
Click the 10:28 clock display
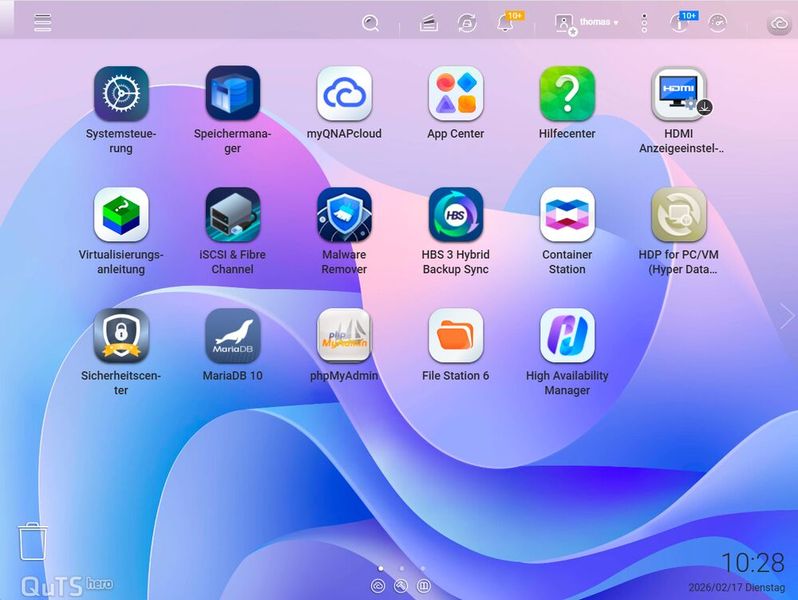[753, 563]
